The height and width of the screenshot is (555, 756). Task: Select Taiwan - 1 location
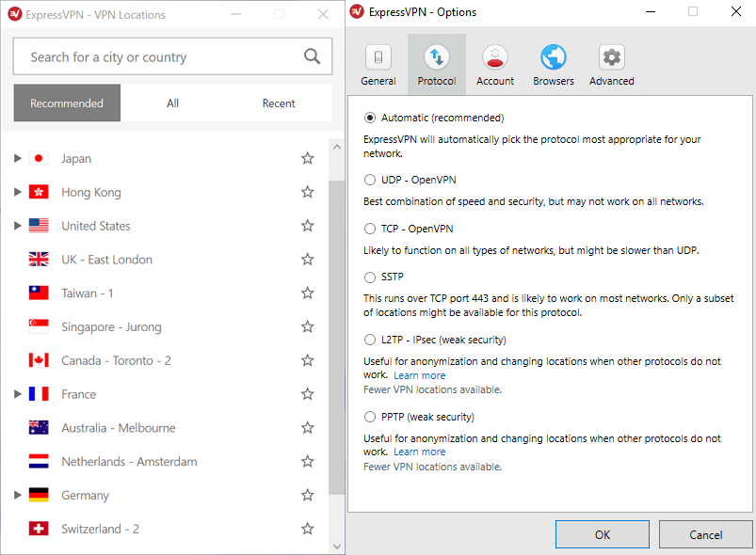[x=165, y=293]
